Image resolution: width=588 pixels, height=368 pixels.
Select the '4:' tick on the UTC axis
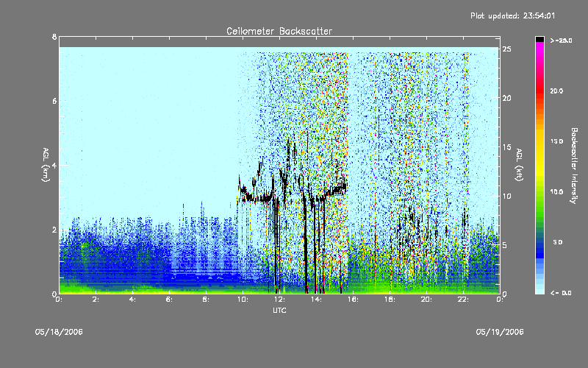pyautogui.click(x=133, y=300)
